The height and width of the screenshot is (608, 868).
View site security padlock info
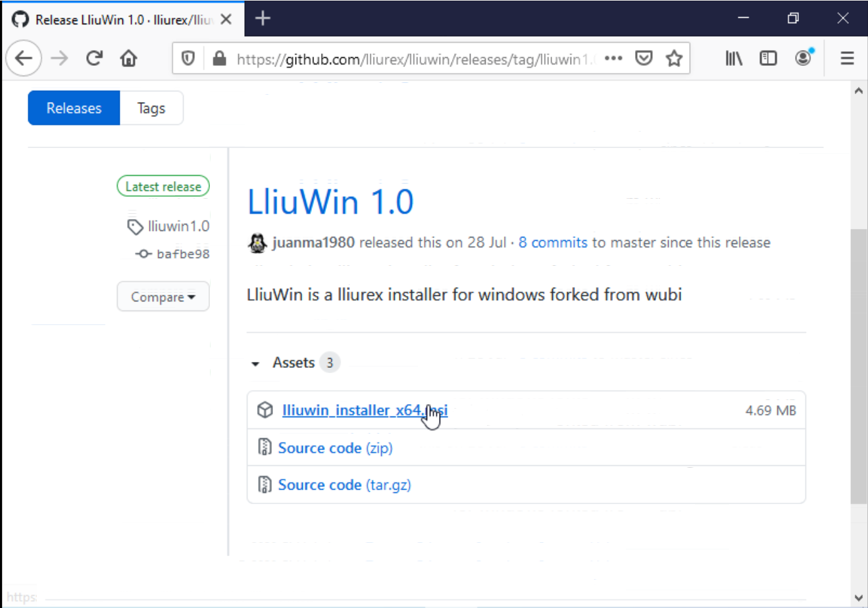220,59
